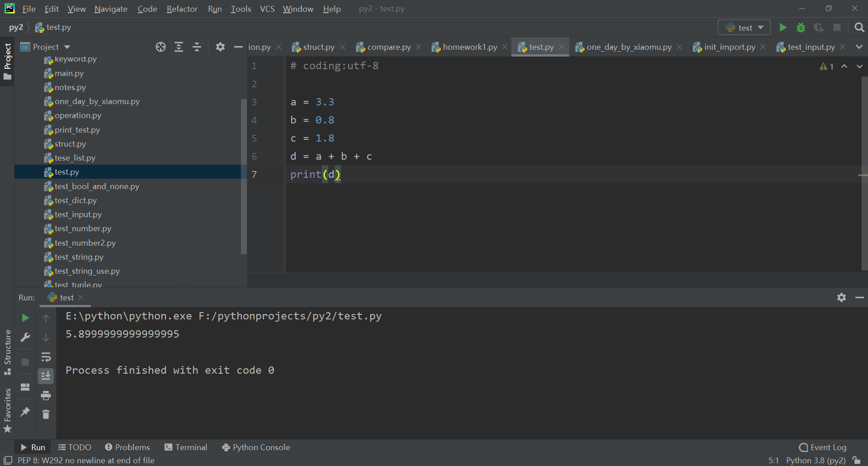Image resolution: width=868 pixels, height=466 pixels.
Task: Run the test configuration with green play button
Action: [783, 28]
